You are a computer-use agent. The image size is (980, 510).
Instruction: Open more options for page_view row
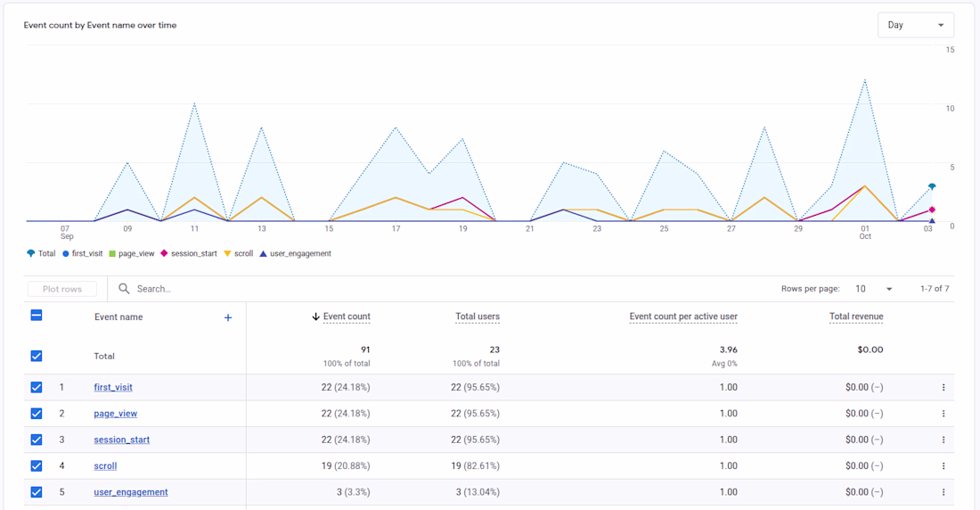point(943,414)
